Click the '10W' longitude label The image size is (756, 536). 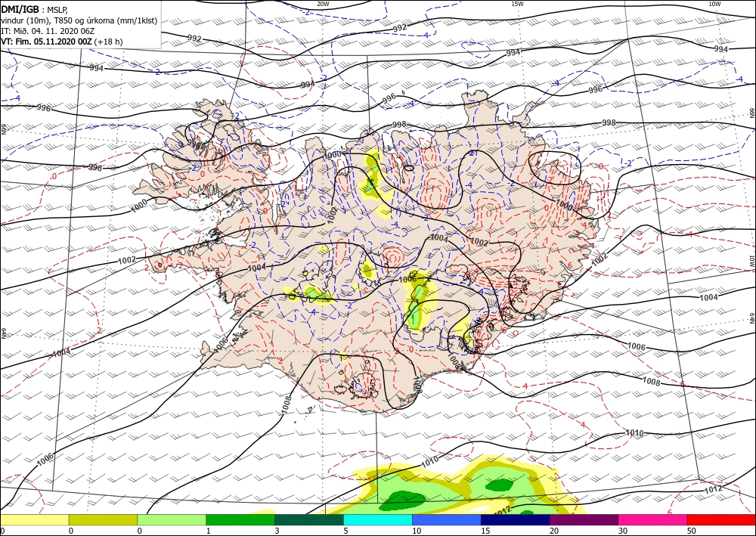pos(714,3)
